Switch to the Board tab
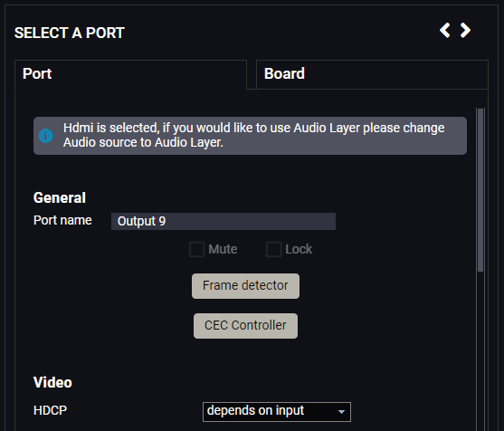Viewport: 504px width, 431px height. coord(372,74)
